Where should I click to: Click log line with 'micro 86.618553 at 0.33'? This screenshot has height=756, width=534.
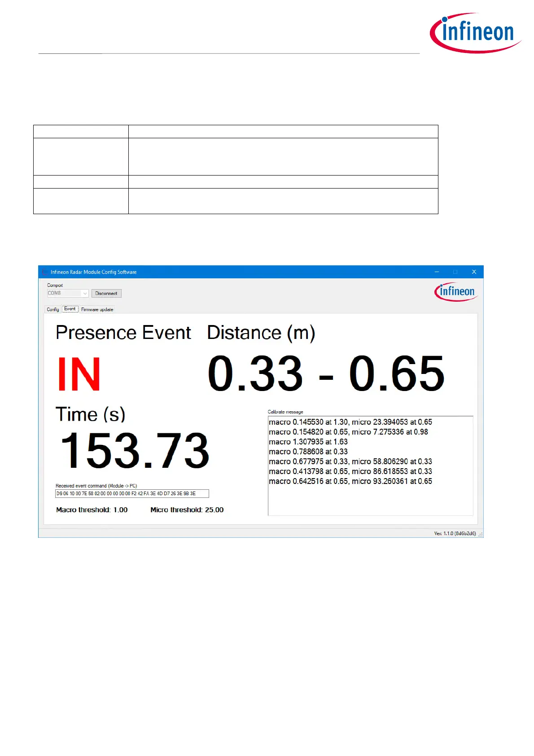(350, 471)
